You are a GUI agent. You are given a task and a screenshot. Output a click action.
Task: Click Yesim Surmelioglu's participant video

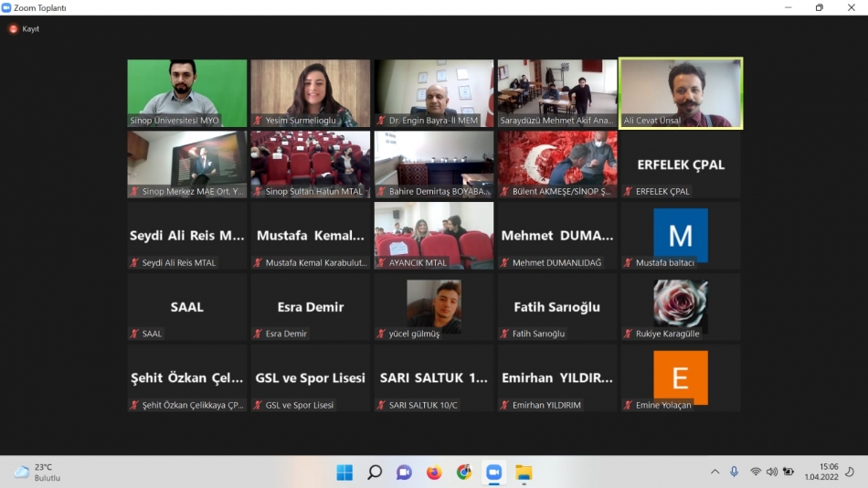(311, 93)
